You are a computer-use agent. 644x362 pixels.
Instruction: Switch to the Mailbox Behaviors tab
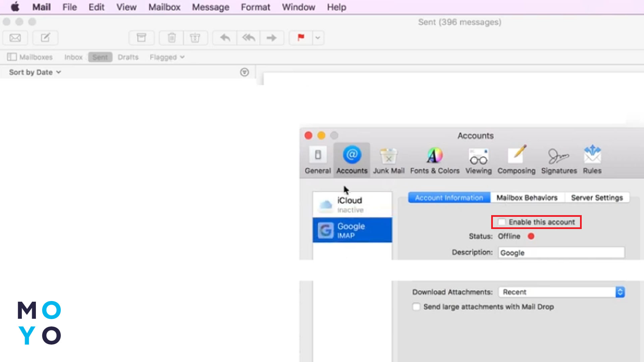pos(527,198)
